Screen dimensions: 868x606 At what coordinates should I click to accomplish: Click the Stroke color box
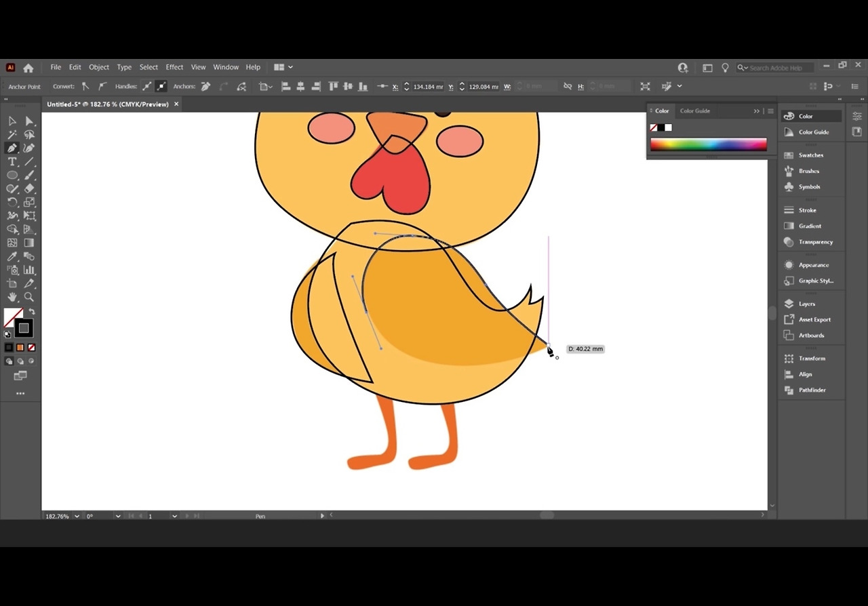pos(24,328)
